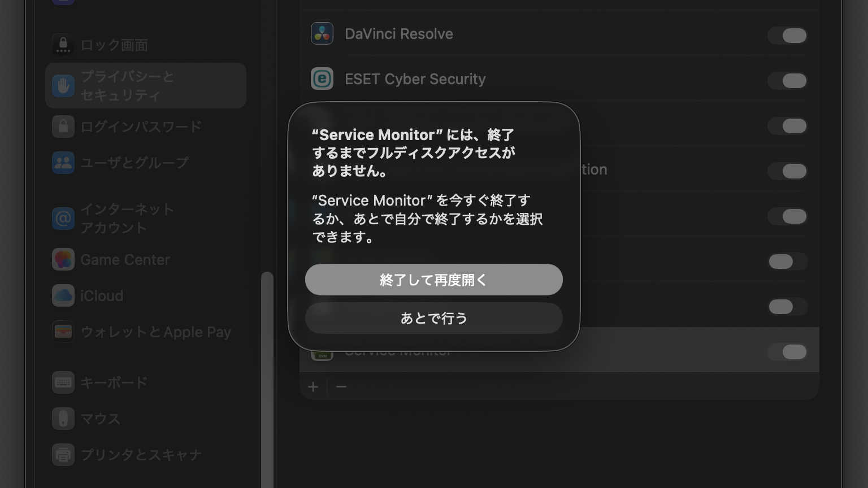Click the ロック画面 lock icon in the sidebar
Screen dimensions: 868x488
click(63, 45)
